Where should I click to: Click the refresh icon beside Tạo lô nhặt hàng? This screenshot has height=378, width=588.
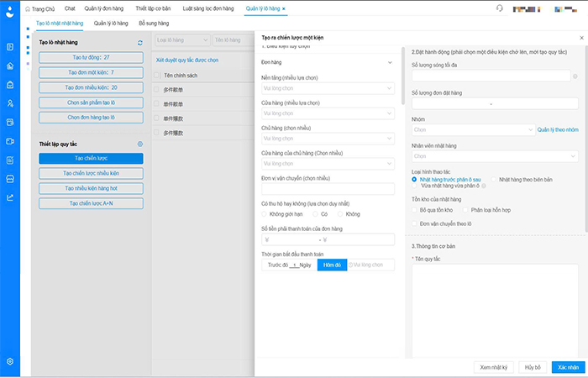click(140, 42)
